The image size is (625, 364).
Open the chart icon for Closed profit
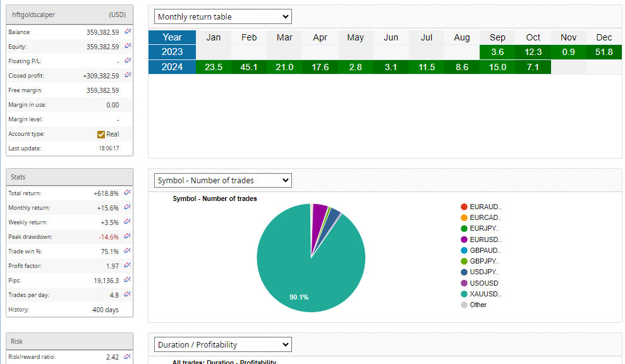(x=128, y=75)
